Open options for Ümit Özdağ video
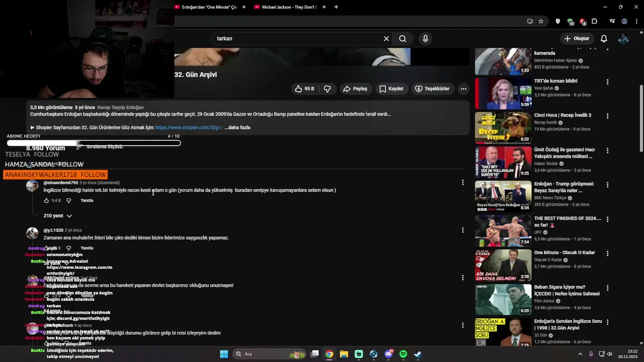The width and height of the screenshot is (644, 362). point(607,150)
